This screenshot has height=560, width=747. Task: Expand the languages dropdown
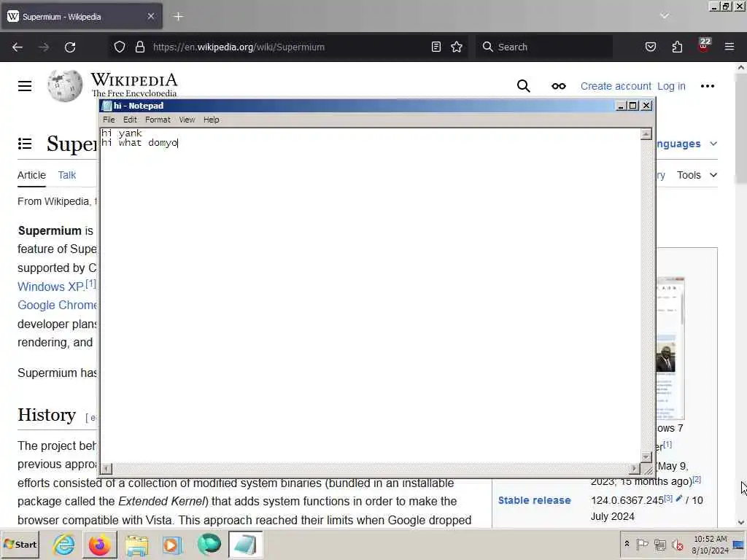click(x=713, y=144)
